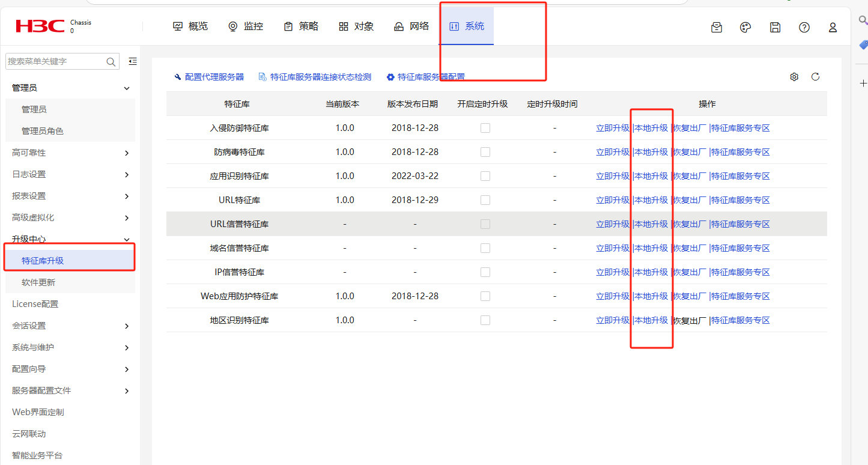Click 恢复出厂 for 应用识别特征库
868x465 pixels.
[x=690, y=176]
